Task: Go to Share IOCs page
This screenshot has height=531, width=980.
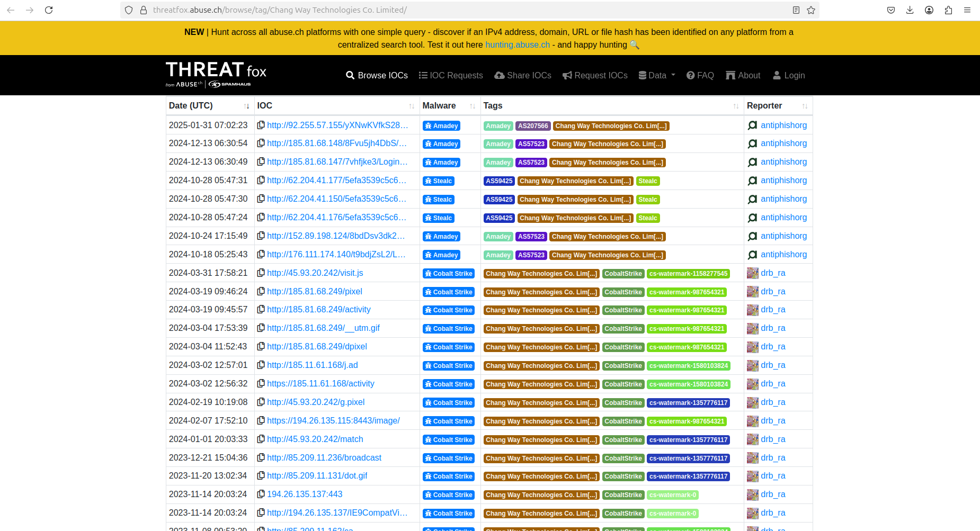Action: coord(523,75)
